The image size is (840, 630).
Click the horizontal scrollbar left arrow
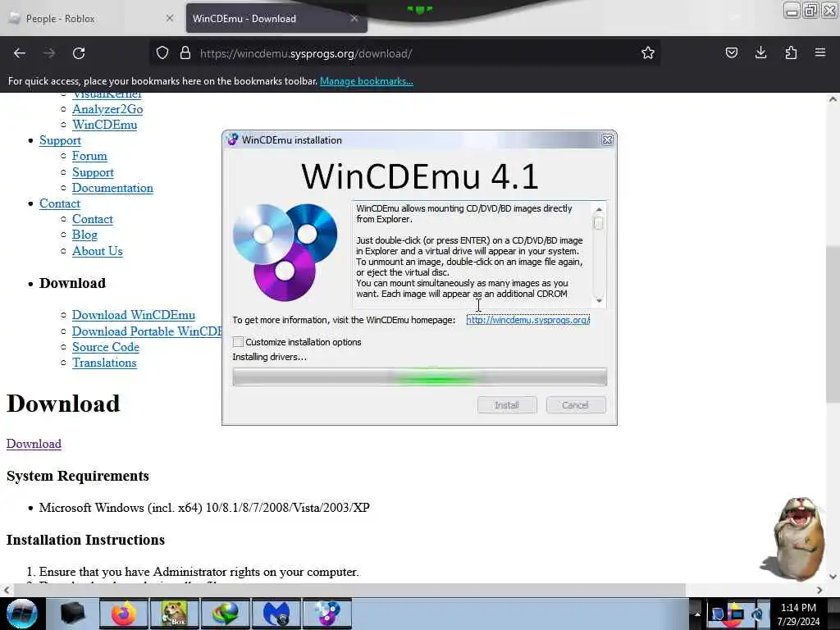pyautogui.click(x=6, y=590)
